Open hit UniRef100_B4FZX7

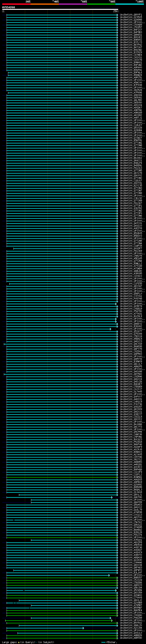(x=131, y=30)
